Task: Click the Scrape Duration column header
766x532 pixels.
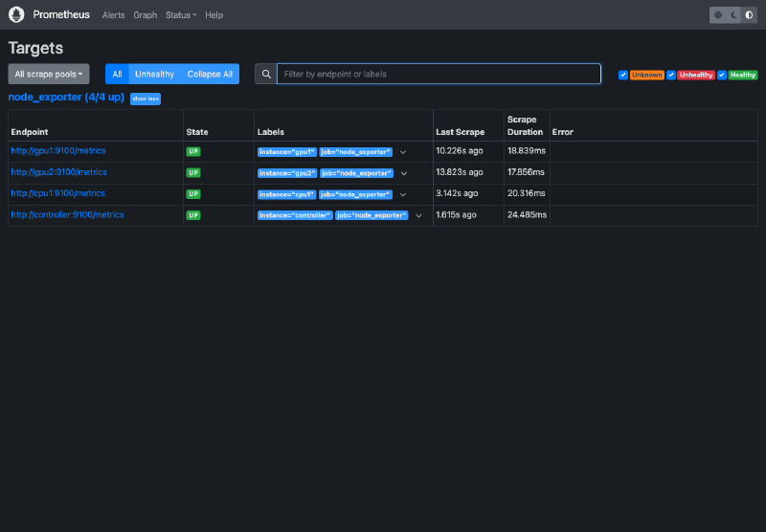Action: pyautogui.click(x=525, y=125)
